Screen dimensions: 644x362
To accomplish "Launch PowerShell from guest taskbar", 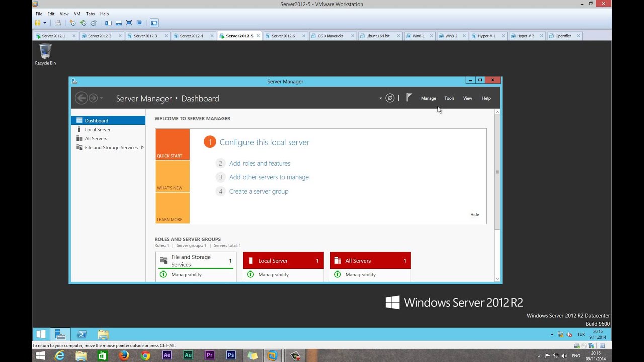I will pyautogui.click(x=82, y=334).
